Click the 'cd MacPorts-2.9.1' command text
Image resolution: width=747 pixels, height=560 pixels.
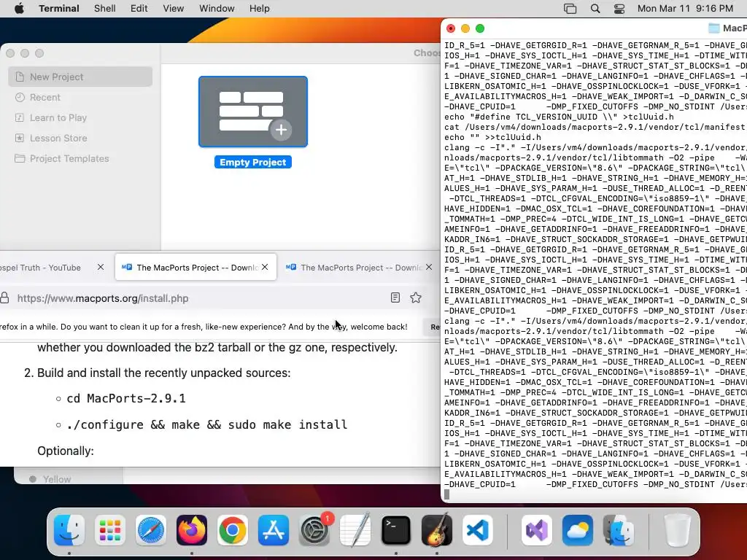[125, 398]
